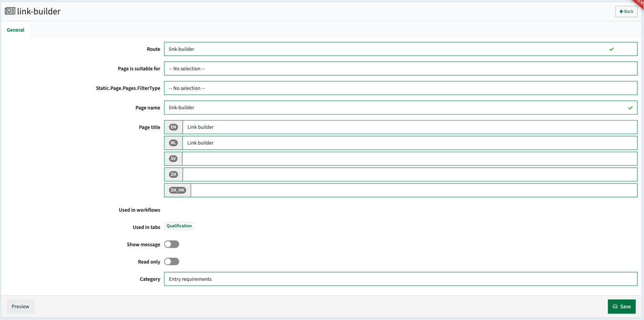
Task: Click the ZH page title field
Action: tap(410, 174)
